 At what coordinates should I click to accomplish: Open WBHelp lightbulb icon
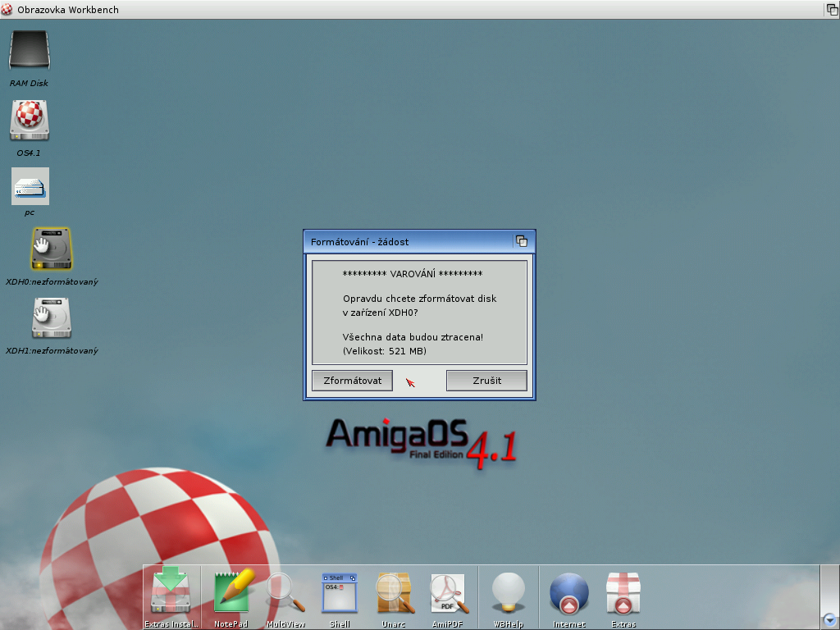tap(508, 592)
